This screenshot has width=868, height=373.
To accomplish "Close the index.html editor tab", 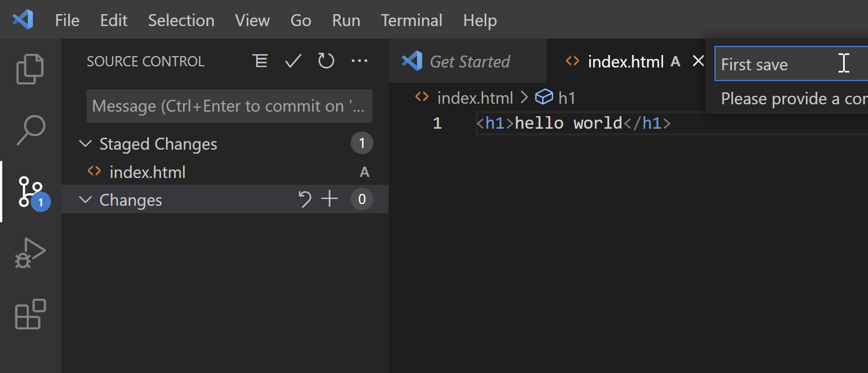I will pos(699,61).
